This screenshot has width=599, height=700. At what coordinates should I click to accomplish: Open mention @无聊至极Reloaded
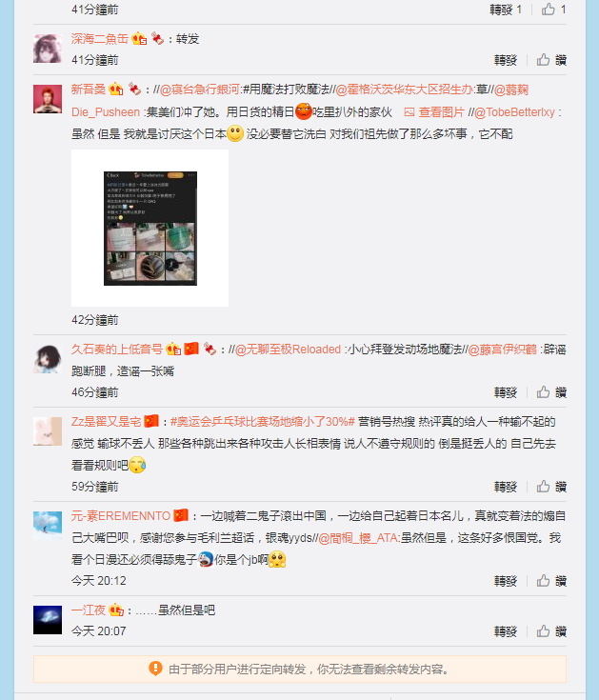pyautogui.click(x=288, y=350)
